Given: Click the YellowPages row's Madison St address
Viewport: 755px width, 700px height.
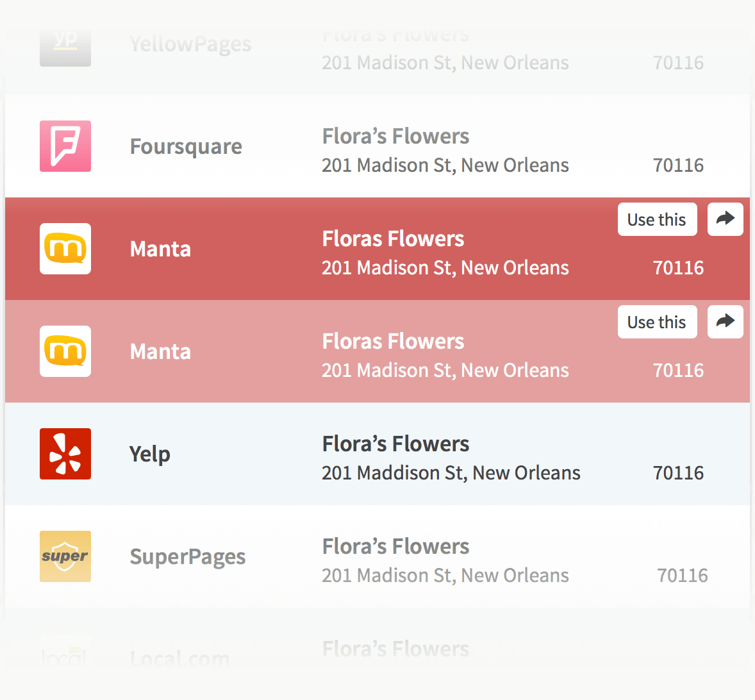Looking at the screenshot, I should point(445,63).
